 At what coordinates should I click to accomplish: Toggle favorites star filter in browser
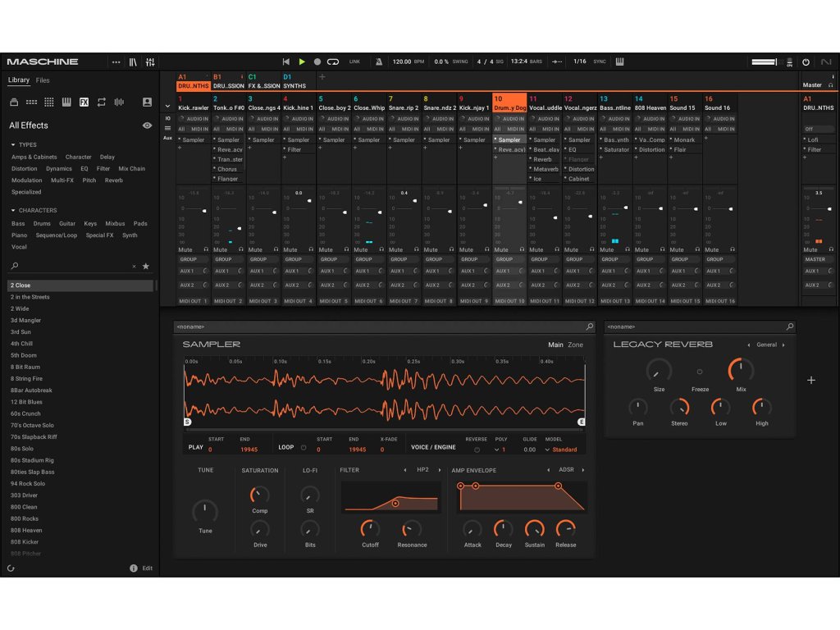coord(146,267)
